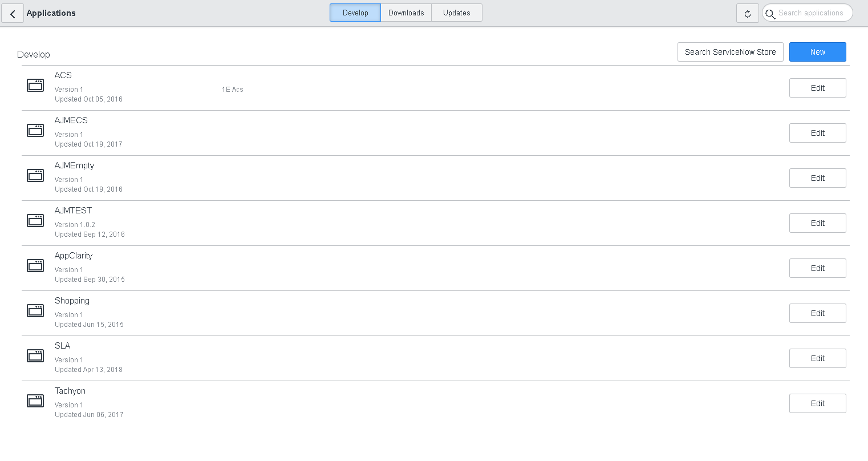Select the SLA application name
Image resolution: width=868 pixels, height=461 pixels.
(63, 346)
